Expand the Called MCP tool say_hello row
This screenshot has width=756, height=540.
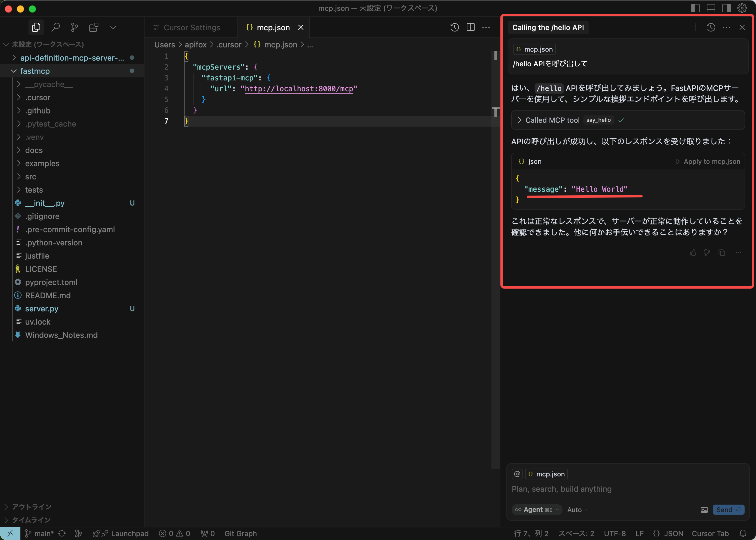553,120
